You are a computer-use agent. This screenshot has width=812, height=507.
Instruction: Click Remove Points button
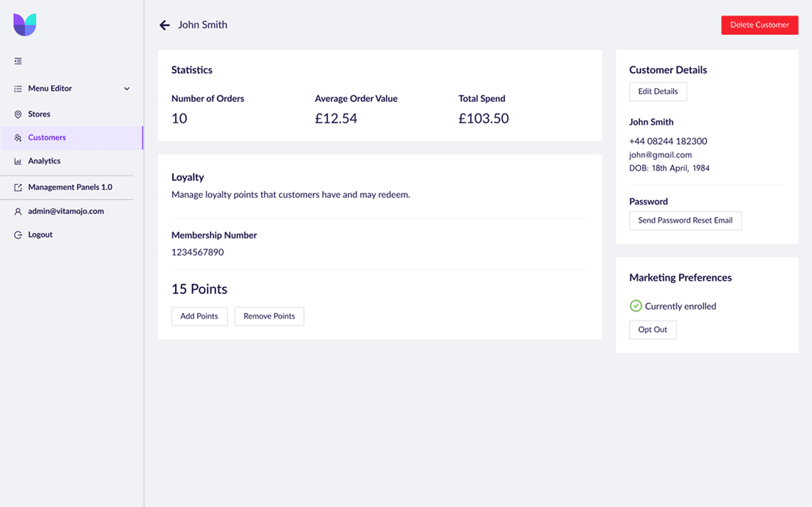tap(269, 317)
